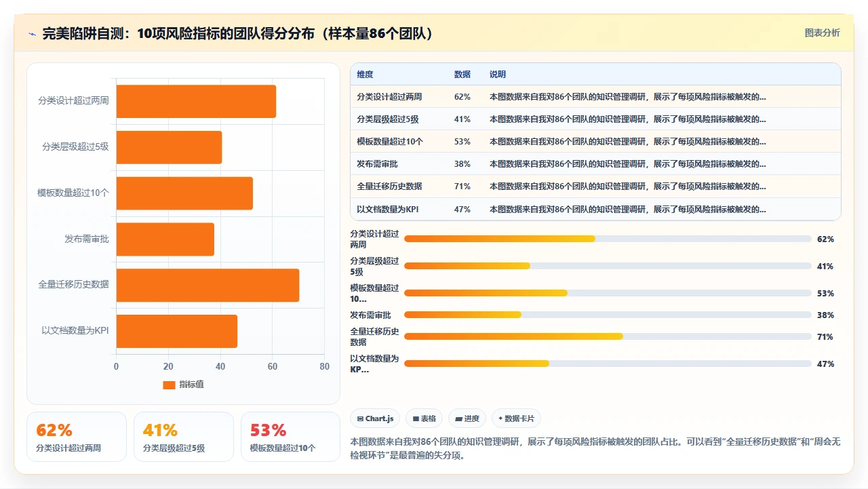Click the 图表分析 label in header
The image size is (868, 489).
[x=822, y=33]
